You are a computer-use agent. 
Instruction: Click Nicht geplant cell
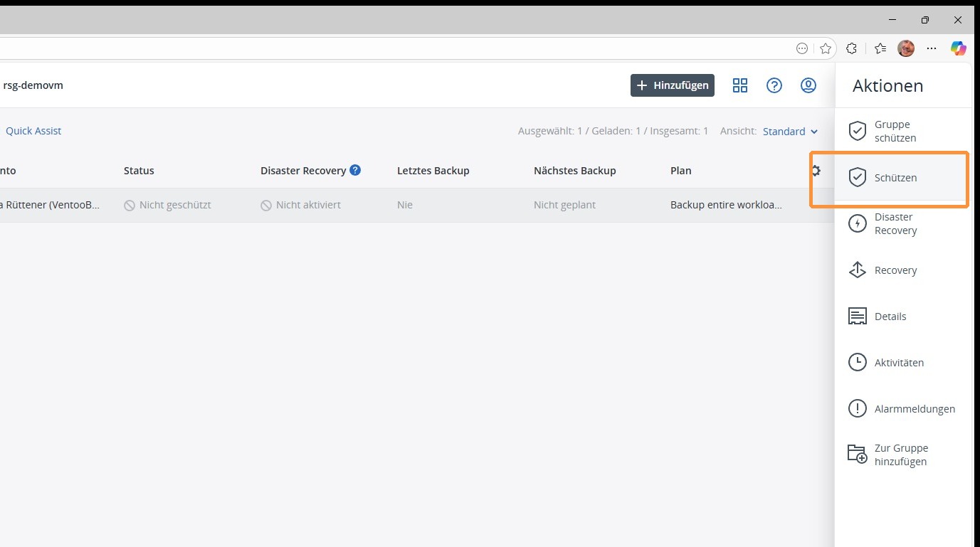pyautogui.click(x=564, y=205)
